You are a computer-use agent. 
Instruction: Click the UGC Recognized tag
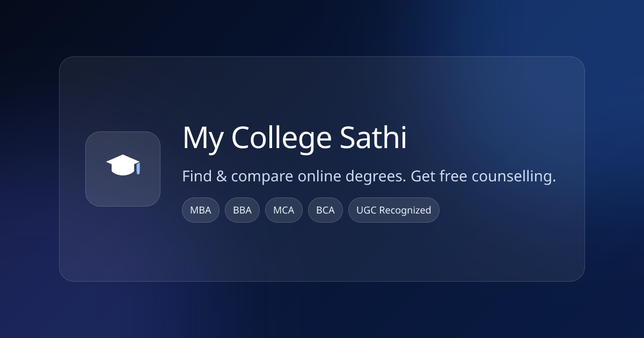[x=394, y=210]
